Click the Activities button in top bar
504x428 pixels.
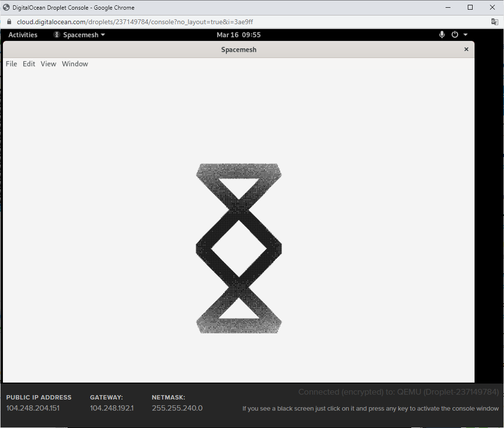23,35
